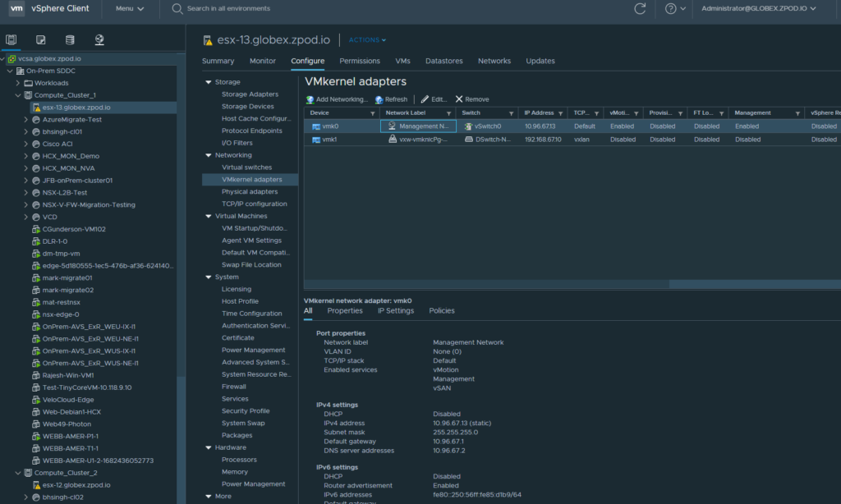Click the DSwitch icon in vmk1 row
The width and height of the screenshot is (841, 504).
click(469, 140)
